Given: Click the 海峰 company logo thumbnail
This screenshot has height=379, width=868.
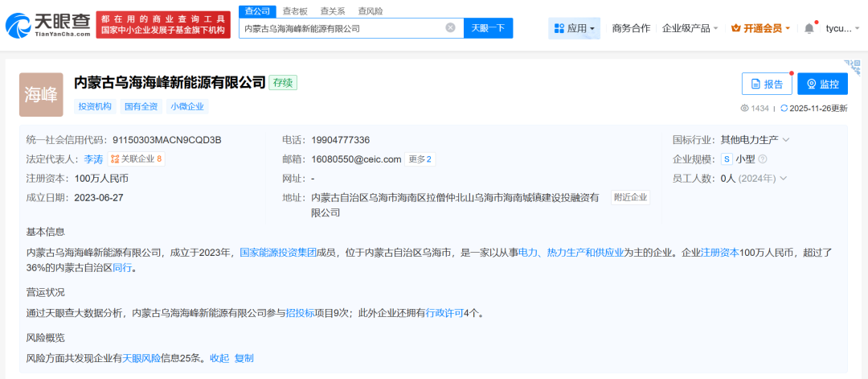Looking at the screenshot, I should (41, 95).
